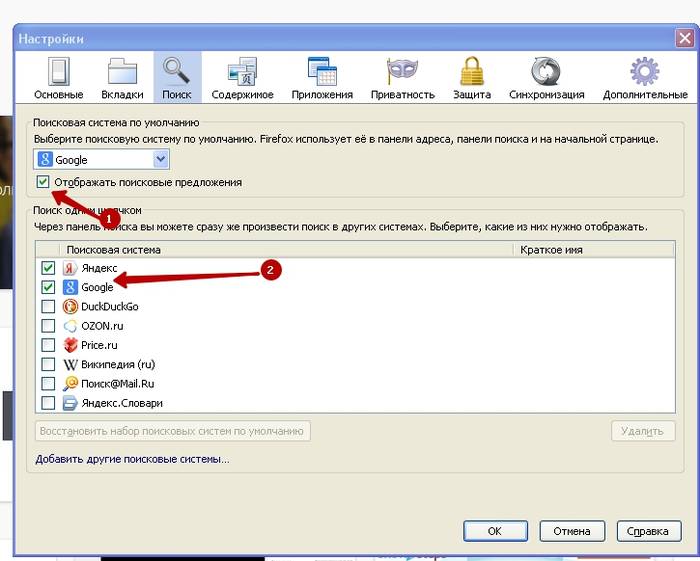The height and width of the screenshot is (561, 700).
Task: Open the Основные settings icon
Action: pos(59,75)
